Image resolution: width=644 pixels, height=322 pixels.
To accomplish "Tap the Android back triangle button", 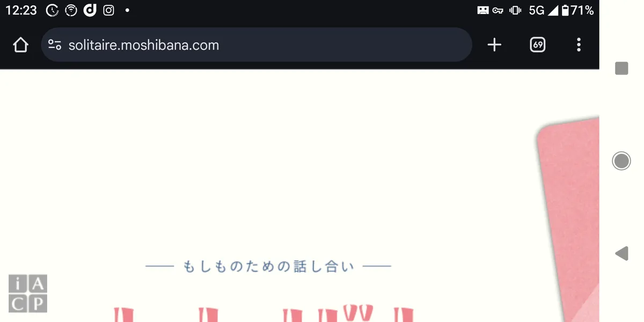I will pyautogui.click(x=621, y=253).
